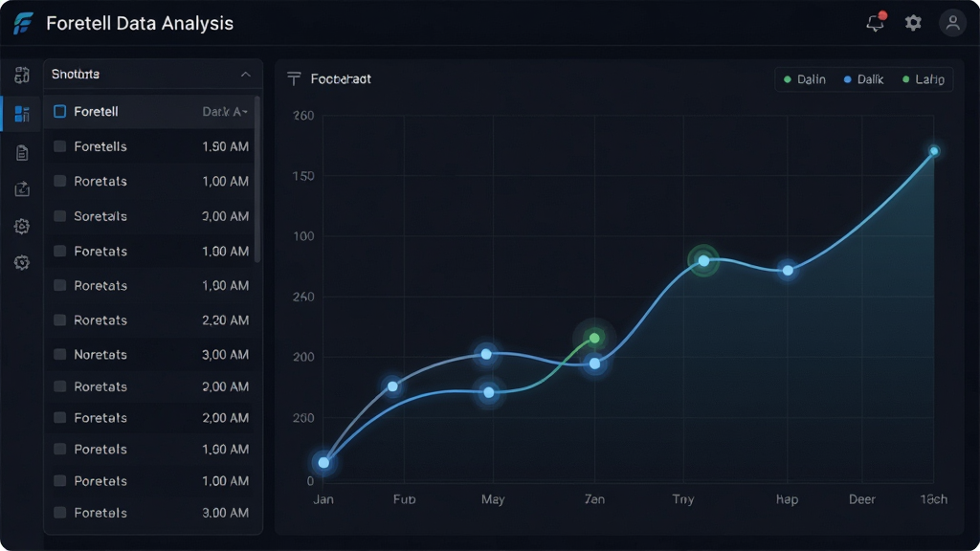Click the export arrow icon in the sidebar
Screen dimensions: 980x551
22,188
